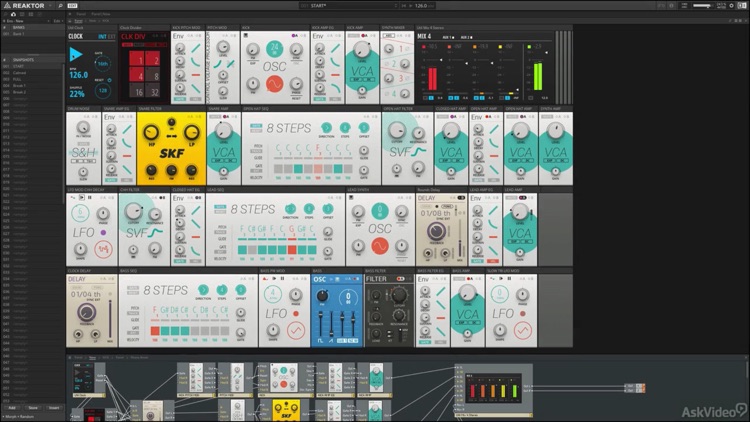Image resolution: width=750 pixels, height=422 pixels.
Task: Adjust the Clock Delay mix slider
Action: point(110,321)
